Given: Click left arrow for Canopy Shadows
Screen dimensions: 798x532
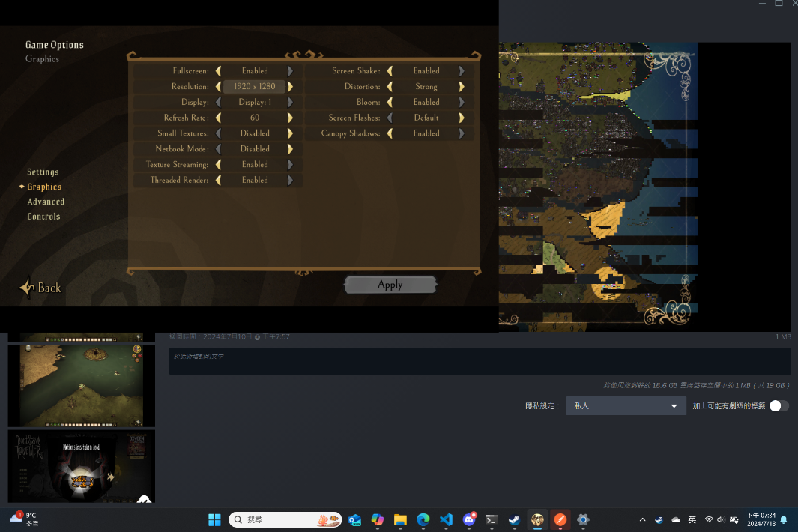Looking at the screenshot, I should (390, 133).
